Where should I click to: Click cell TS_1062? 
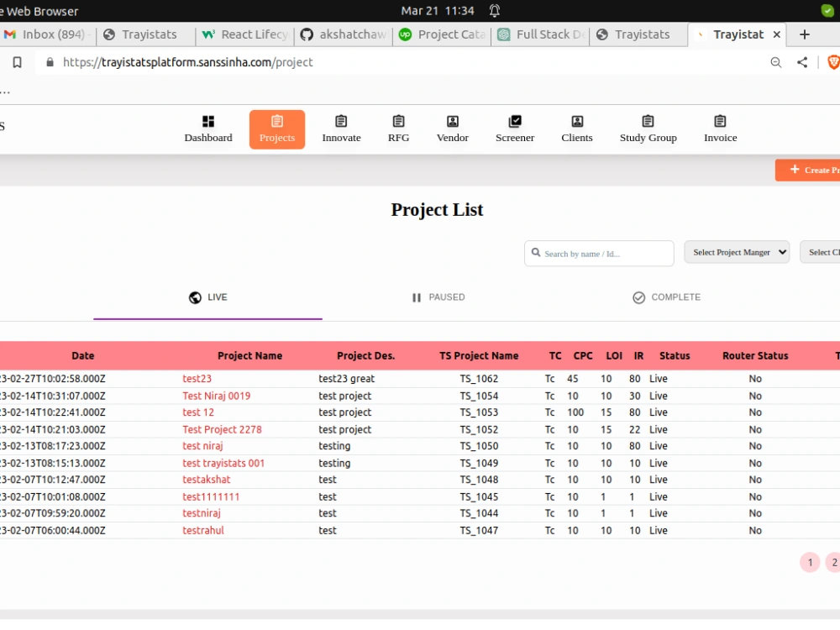pos(479,379)
